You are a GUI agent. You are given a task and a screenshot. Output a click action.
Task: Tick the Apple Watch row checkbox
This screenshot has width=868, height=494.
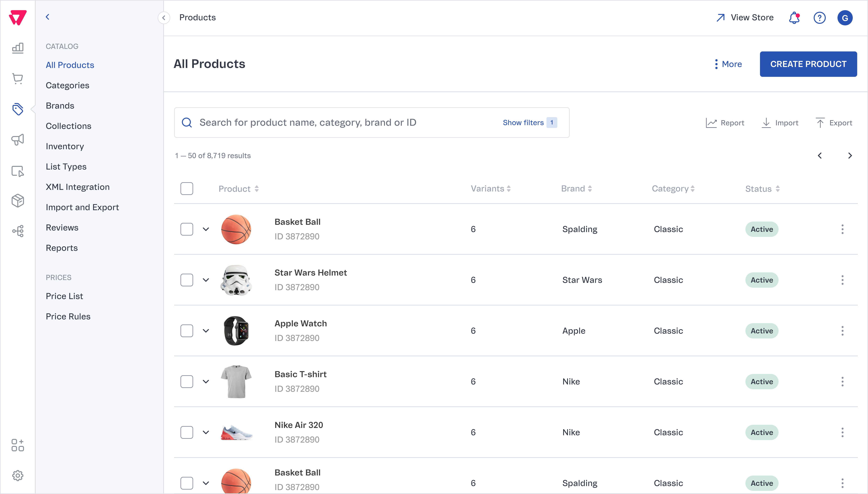pyautogui.click(x=187, y=331)
